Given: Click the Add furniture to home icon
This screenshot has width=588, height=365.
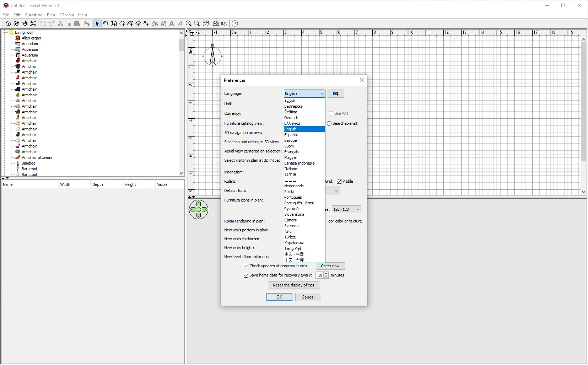Looking at the screenshot, I should click(x=87, y=23).
